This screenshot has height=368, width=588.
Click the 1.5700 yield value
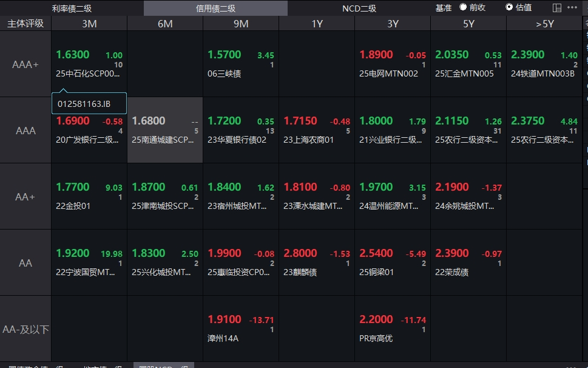[x=225, y=55]
